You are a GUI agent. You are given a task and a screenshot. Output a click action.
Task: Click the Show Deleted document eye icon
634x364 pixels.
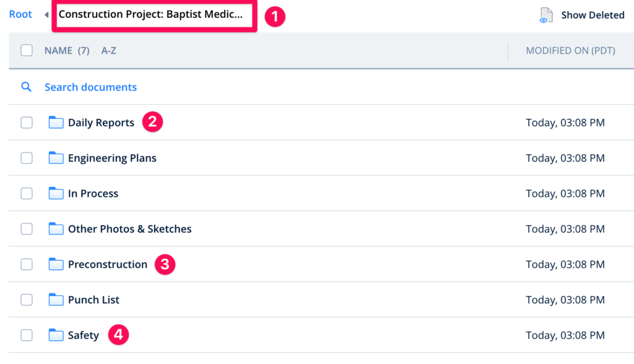pyautogui.click(x=545, y=15)
